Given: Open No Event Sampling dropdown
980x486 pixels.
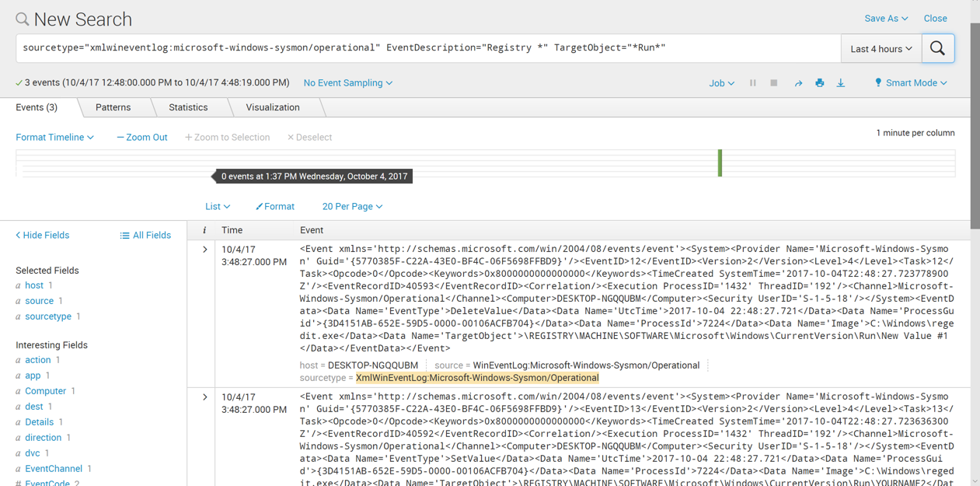Looking at the screenshot, I should click(347, 82).
